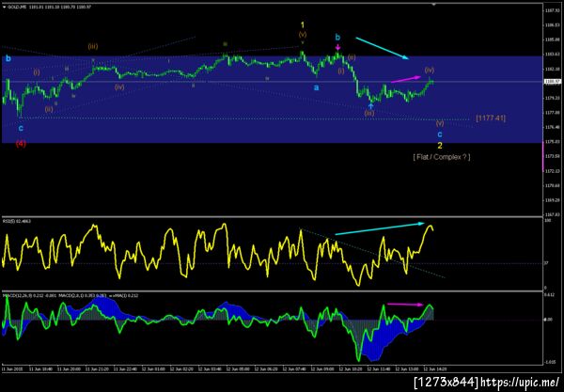Click the (iv) label near the magenta arrow
The height and width of the screenshot is (392, 564).
[430, 70]
